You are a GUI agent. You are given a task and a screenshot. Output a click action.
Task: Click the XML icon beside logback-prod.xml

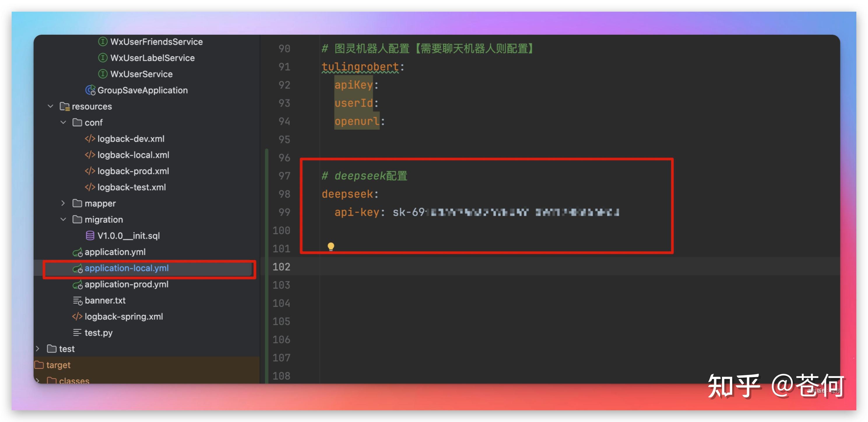point(90,171)
